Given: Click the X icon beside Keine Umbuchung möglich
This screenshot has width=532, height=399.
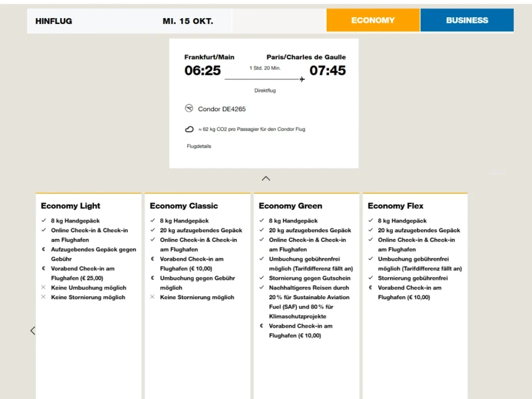Looking at the screenshot, I should coord(44,288).
